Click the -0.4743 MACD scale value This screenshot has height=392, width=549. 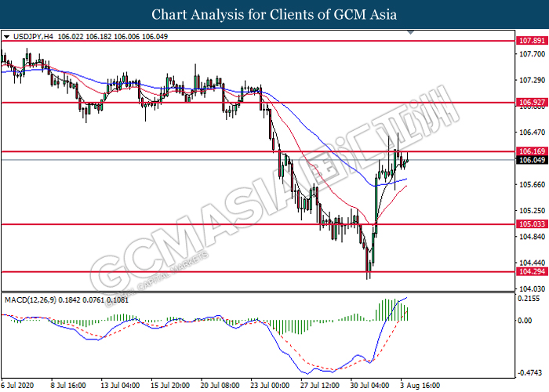pos(530,373)
